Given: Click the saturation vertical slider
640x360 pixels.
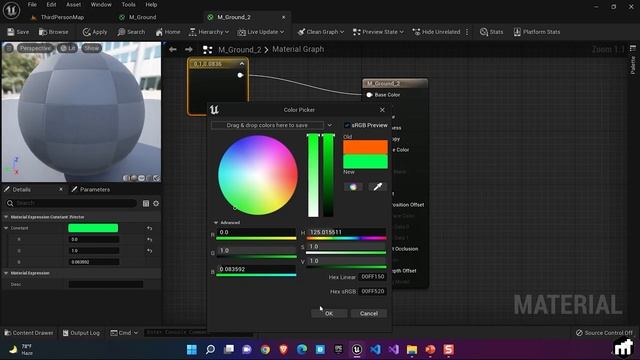Looking at the screenshot, I should pos(313,175).
